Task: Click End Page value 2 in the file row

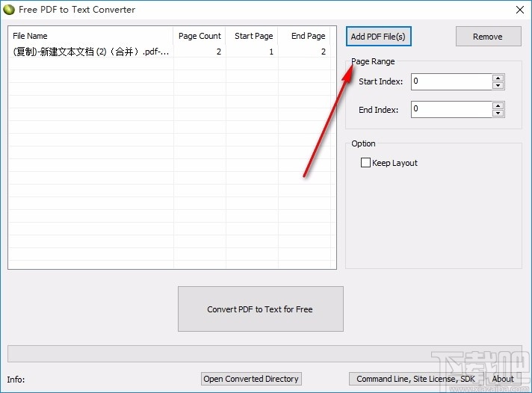Action: point(324,52)
